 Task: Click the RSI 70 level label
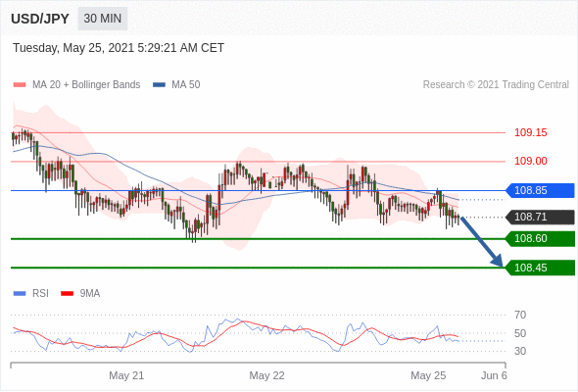coord(520,315)
